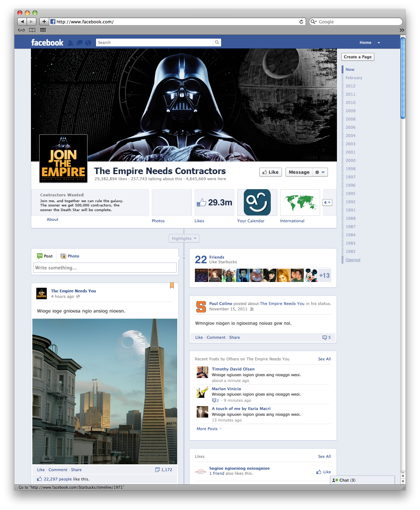
Task: Click 22,297 people like this
Action: [x=63, y=479]
